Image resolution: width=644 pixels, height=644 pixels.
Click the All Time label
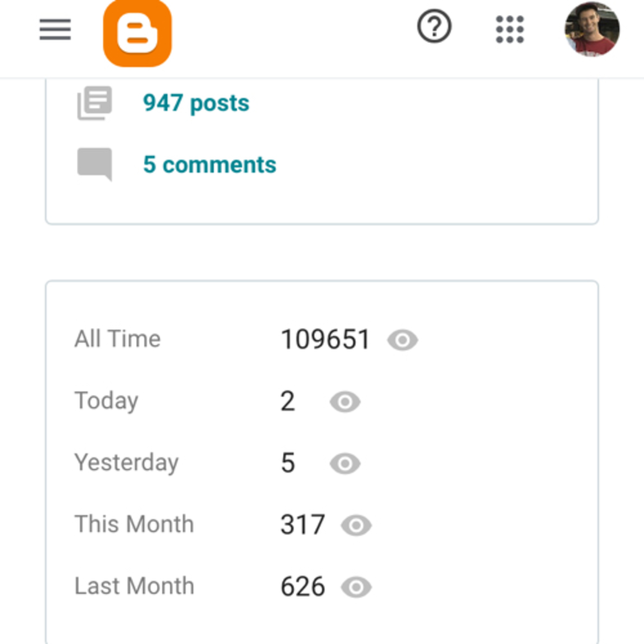(117, 339)
